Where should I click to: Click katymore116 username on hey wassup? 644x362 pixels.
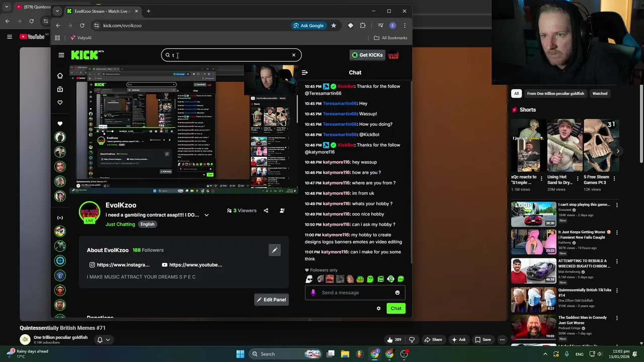[x=336, y=162]
